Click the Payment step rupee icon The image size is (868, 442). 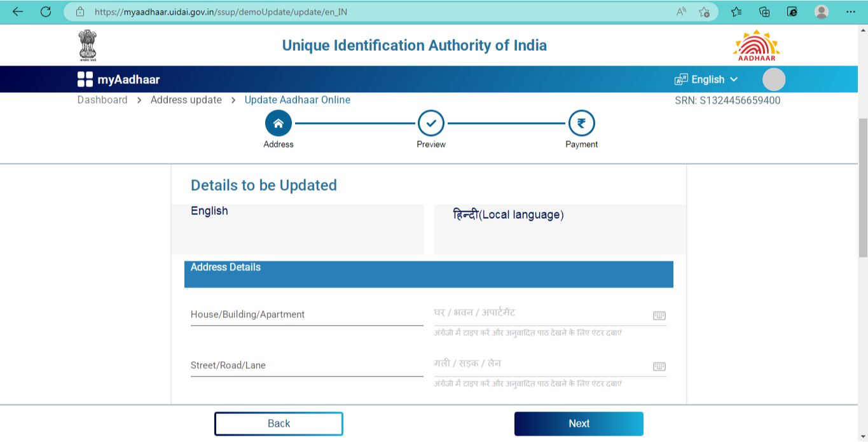tap(581, 123)
